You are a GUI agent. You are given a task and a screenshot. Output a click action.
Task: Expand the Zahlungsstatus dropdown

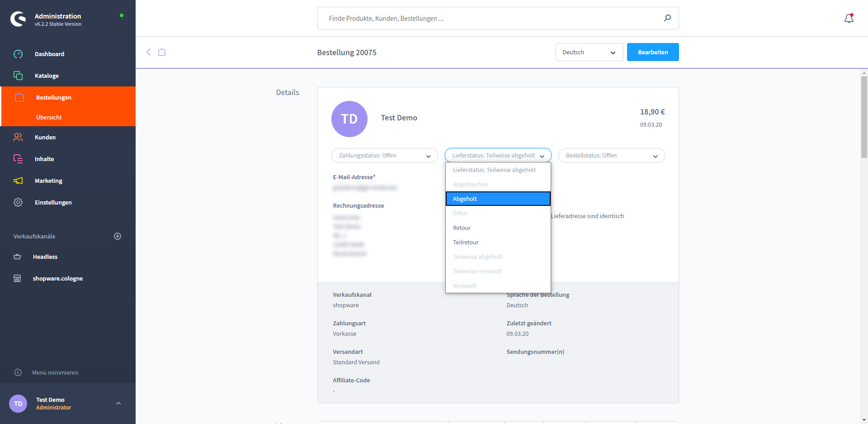384,155
